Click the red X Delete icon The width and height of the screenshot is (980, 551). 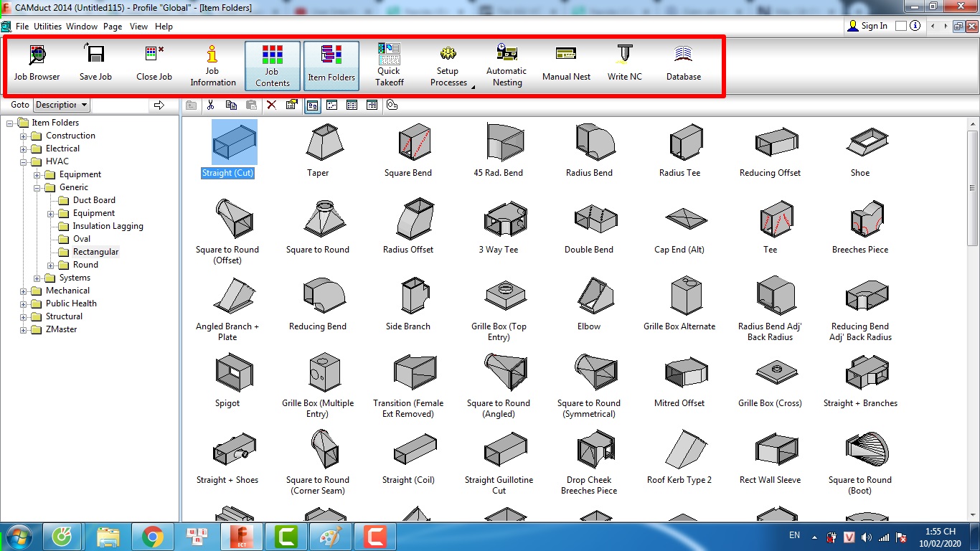click(x=271, y=105)
